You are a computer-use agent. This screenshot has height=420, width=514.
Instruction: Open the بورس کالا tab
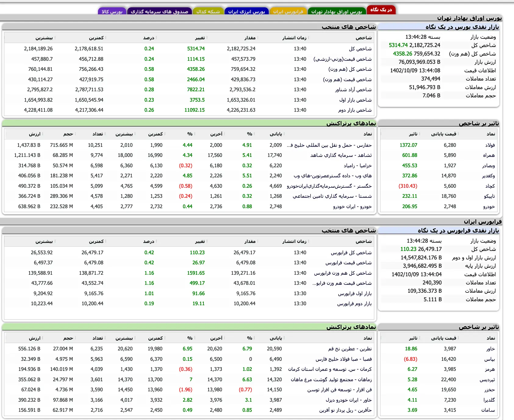pyautogui.click(x=112, y=12)
